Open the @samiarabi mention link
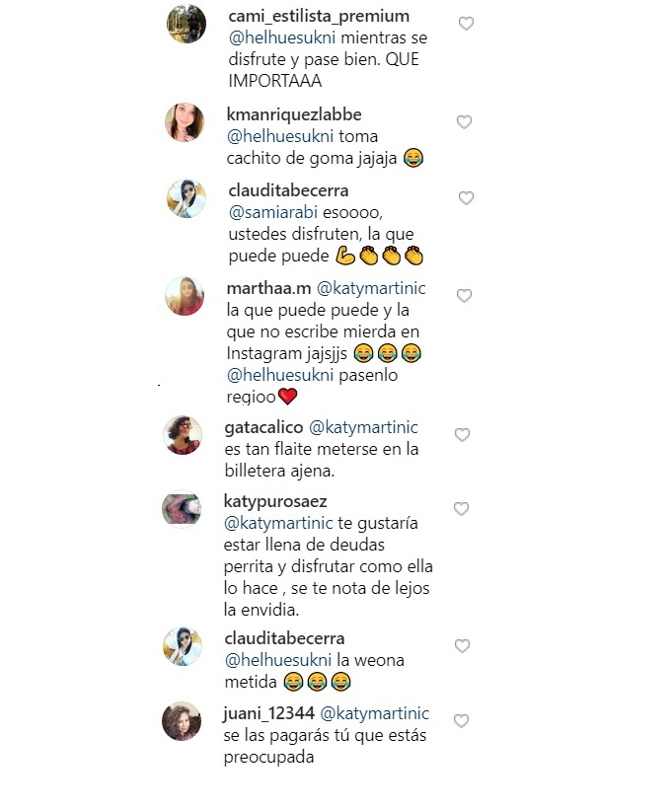The height and width of the screenshot is (808, 672). pyautogui.click(x=273, y=212)
